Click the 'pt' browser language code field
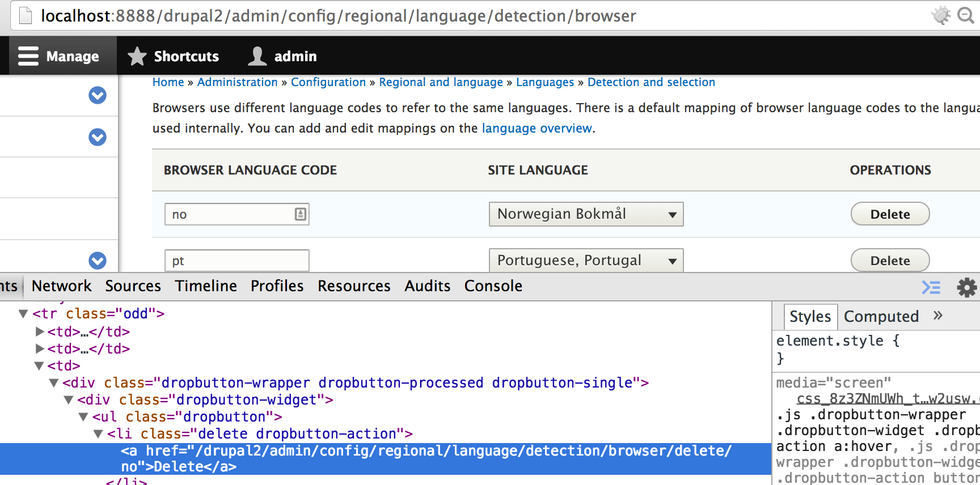Image resolution: width=980 pixels, height=485 pixels. (236, 261)
